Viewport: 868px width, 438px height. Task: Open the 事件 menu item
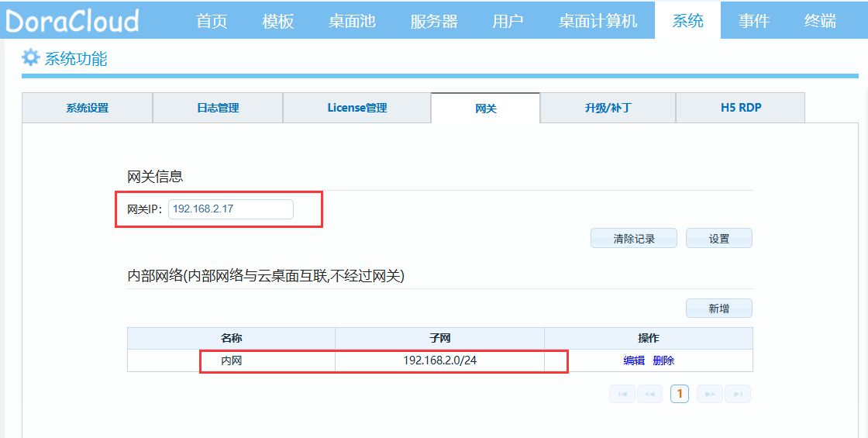point(753,21)
